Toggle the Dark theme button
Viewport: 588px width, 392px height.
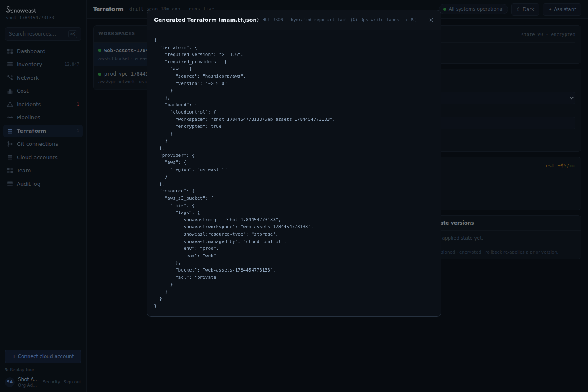pyautogui.click(x=525, y=9)
